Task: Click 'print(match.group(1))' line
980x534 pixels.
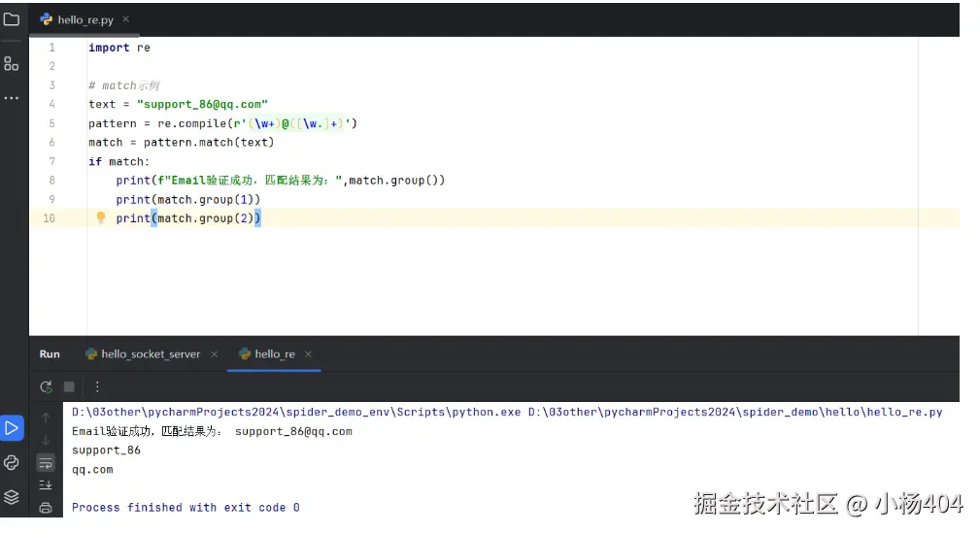Action: coord(187,200)
